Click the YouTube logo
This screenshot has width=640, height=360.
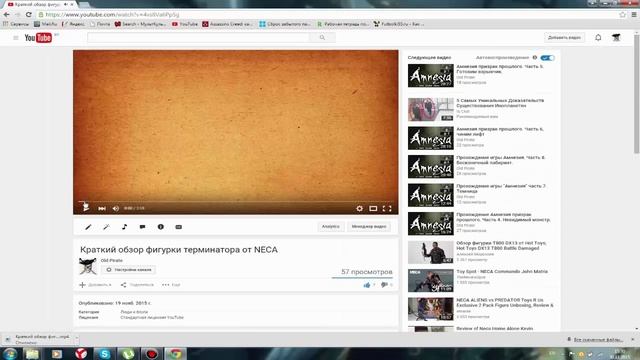click(38, 38)
